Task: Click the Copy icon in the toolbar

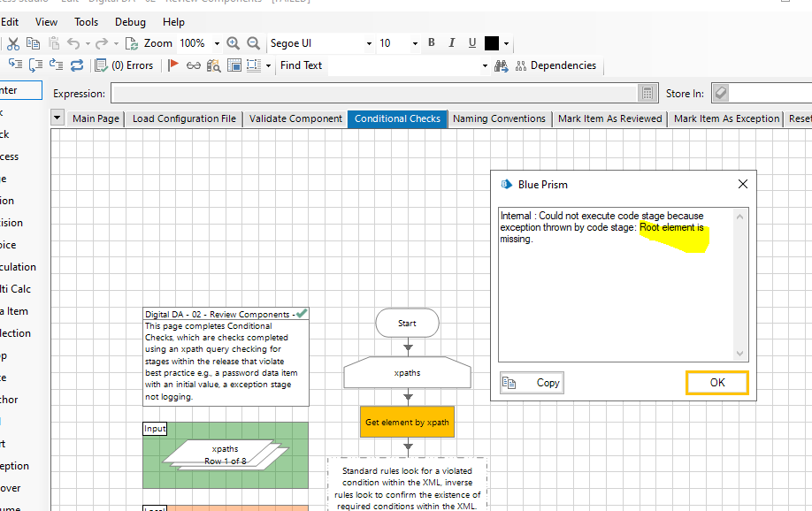Action: click(33, 43)
